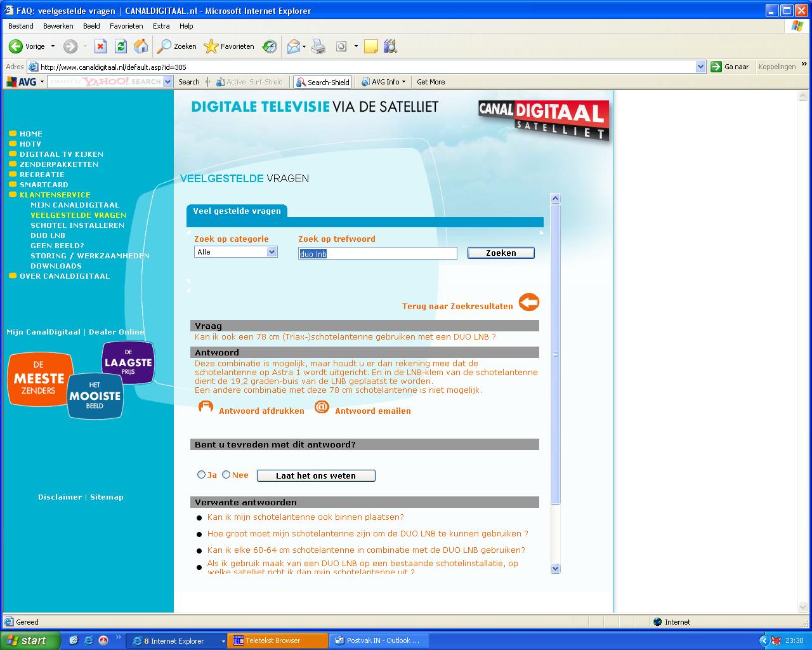Open the SCHOTEL INSTALLEREN sidebar link
812x650 pixels.
[x=77, y=225]
